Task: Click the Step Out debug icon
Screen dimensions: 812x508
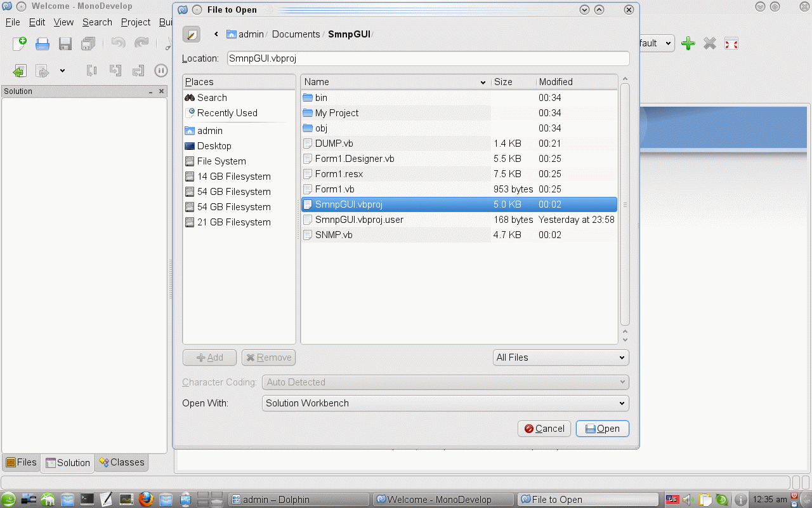Action: coord(138,70)
